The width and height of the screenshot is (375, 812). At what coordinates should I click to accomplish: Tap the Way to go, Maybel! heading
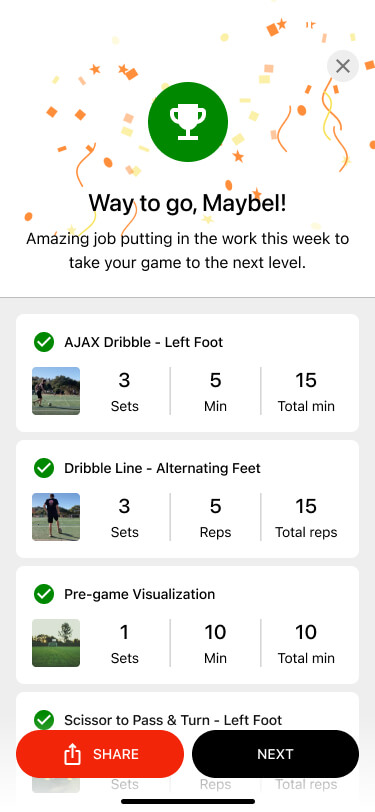point(188,203)
